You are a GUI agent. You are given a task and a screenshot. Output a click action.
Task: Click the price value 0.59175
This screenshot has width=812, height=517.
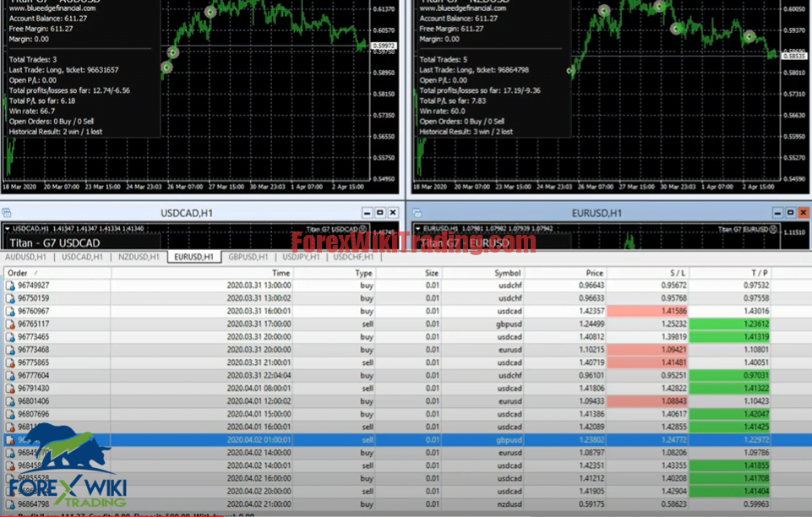click(x=591, y=504)
